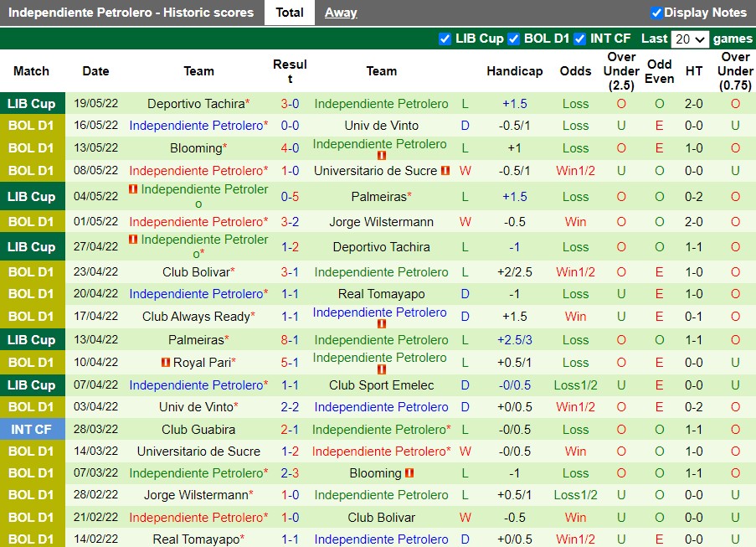Select the Handicap column header

514,71
